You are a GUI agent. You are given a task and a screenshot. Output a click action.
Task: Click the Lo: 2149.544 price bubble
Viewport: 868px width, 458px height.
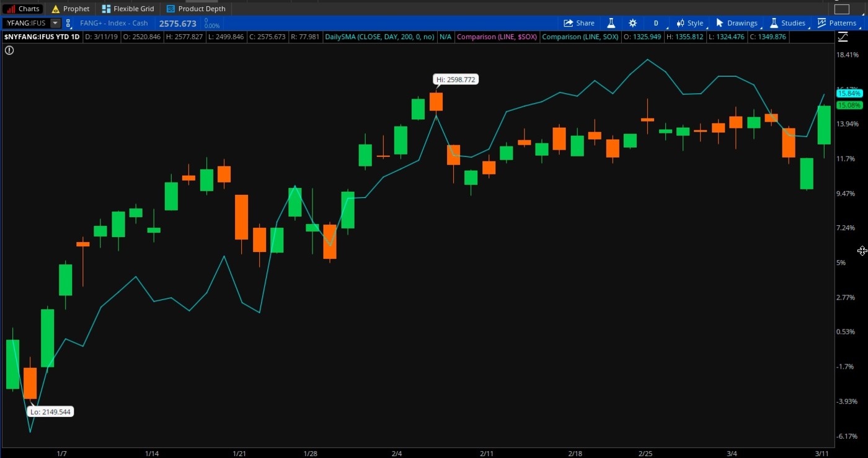coord(51,411)
